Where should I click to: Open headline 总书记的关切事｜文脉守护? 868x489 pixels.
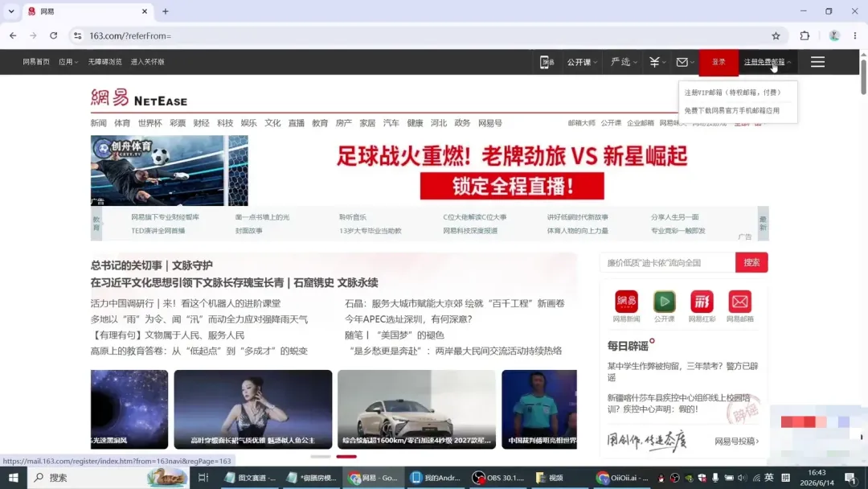152,265
